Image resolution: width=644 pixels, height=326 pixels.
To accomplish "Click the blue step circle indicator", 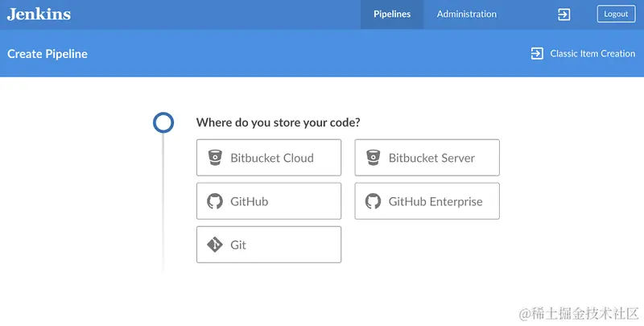I will point(163,122).
